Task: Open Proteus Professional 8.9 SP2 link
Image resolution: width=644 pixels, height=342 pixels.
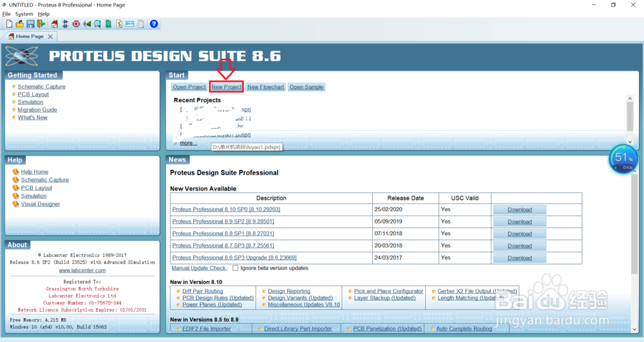Action: (x=223, y=222)
